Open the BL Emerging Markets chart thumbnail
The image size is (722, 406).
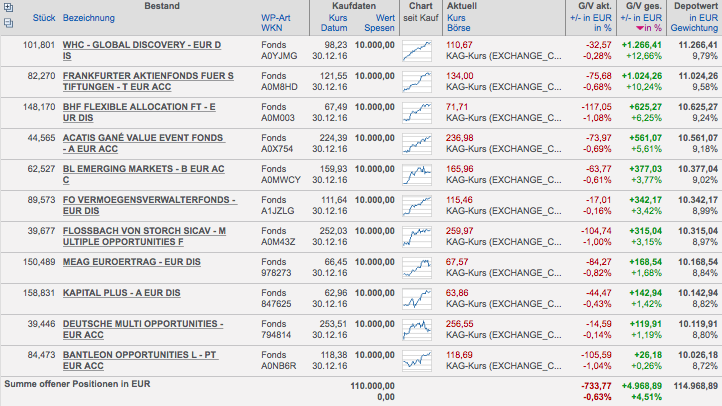(x=419, y=173)
